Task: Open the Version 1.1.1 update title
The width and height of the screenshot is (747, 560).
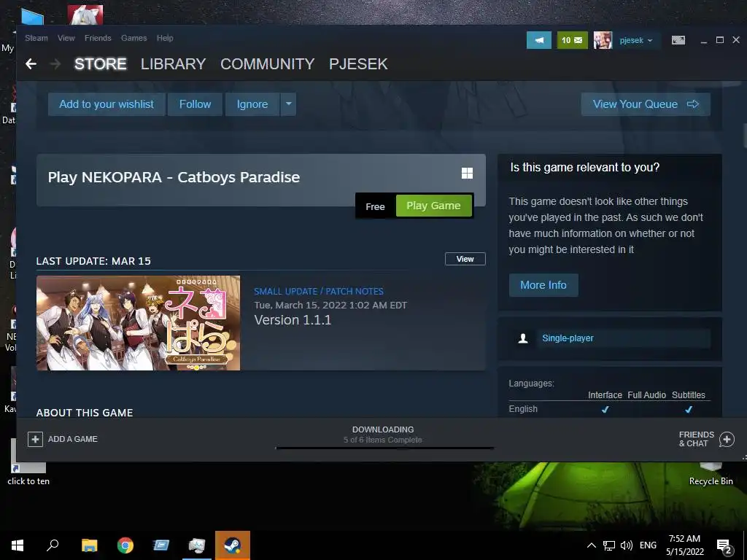Action: (293, 320)
